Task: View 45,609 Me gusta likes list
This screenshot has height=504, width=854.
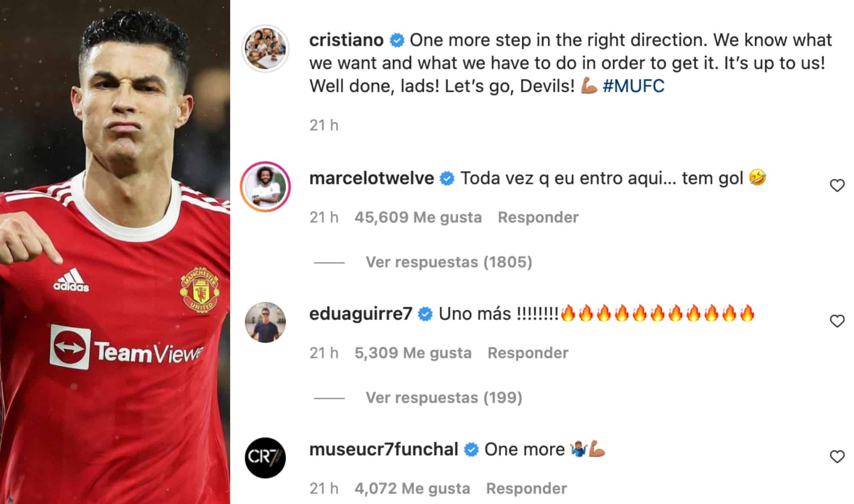Action: point(418,217)
